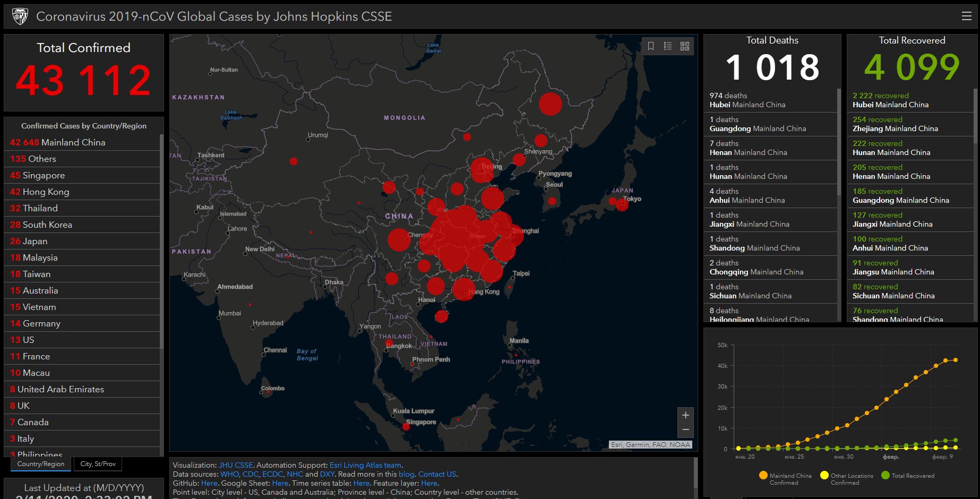Choose 7 Canada row

82,422
